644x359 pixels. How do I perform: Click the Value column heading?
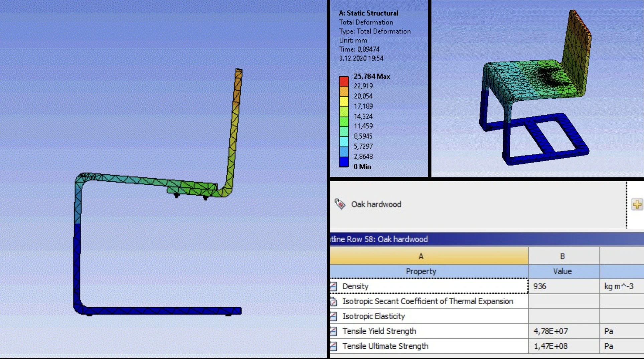pos(564,271)
